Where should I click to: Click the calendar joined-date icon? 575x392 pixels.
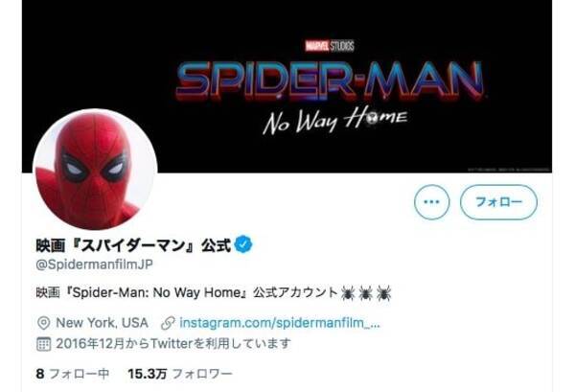pyautogui.click(x=44, y=344)
